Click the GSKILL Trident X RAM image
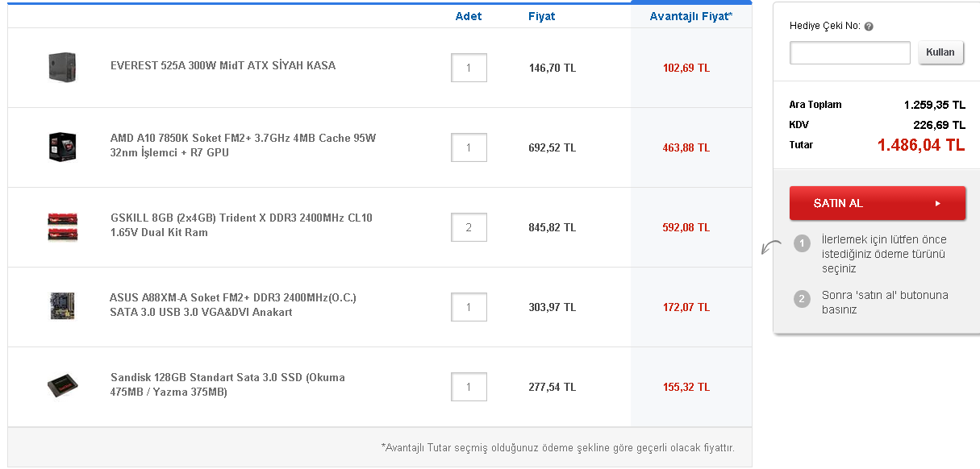The width and height of the screenshot is (980, 469). pos(62,226)
